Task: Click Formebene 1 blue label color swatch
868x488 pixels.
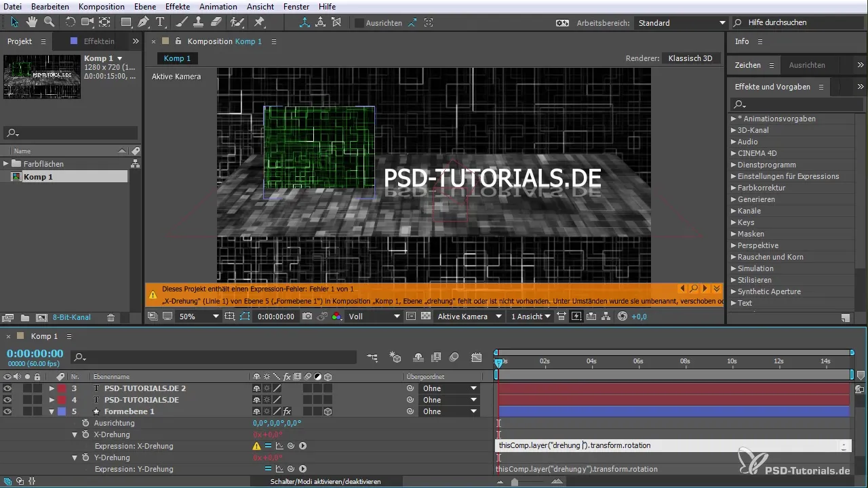Action: 61,411
